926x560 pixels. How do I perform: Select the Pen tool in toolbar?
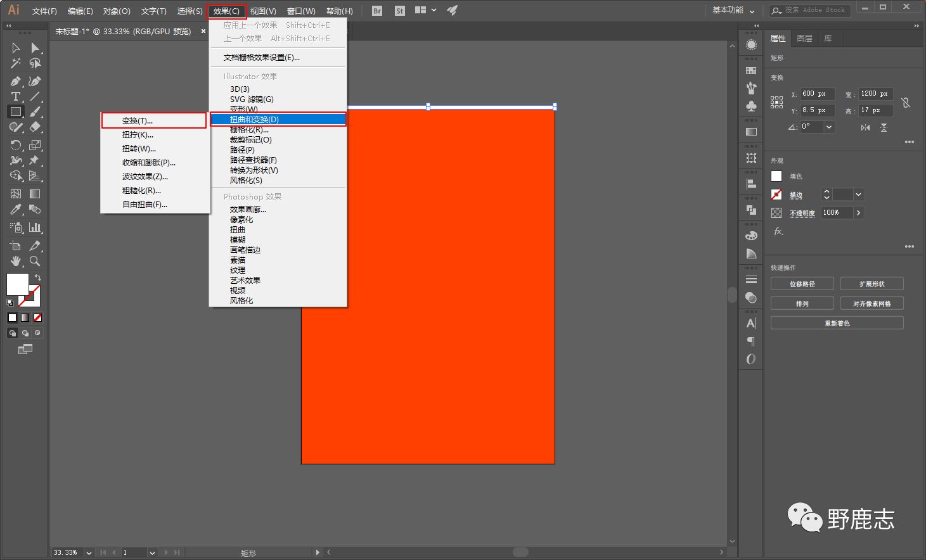pos(15,81)
